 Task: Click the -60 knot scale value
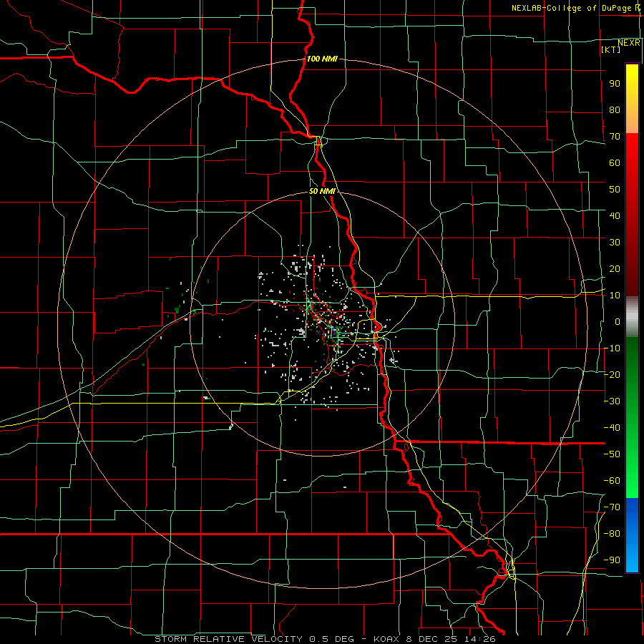[612, 481]
